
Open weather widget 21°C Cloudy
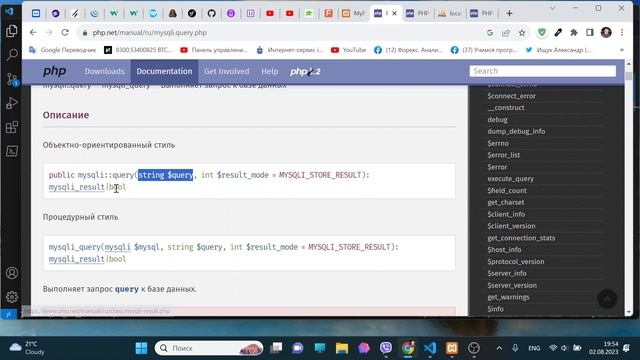point(27,348)
